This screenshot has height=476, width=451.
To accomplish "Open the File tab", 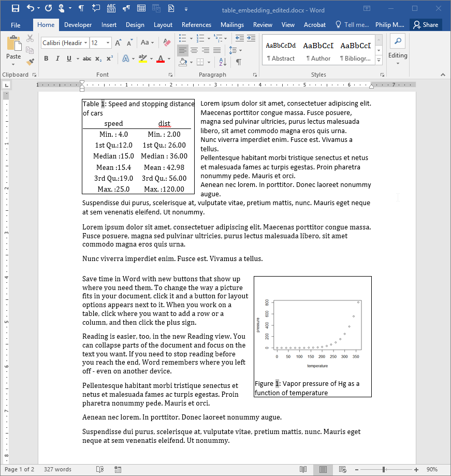I will [16, 25].
